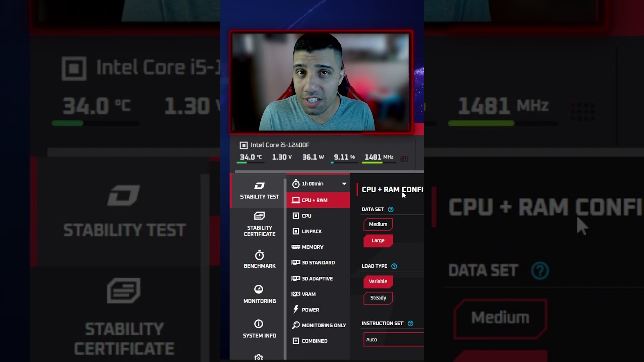Select the Memory test RAM-stick icon
Viewport: 644px width, 362px height.
click(296, 247)
